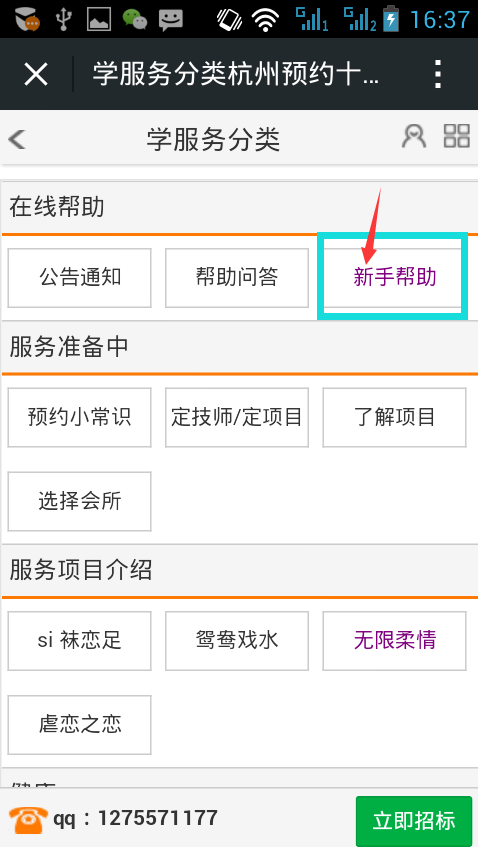Open the grid categories icon
The image size is (478, 847).
(456, 136)
